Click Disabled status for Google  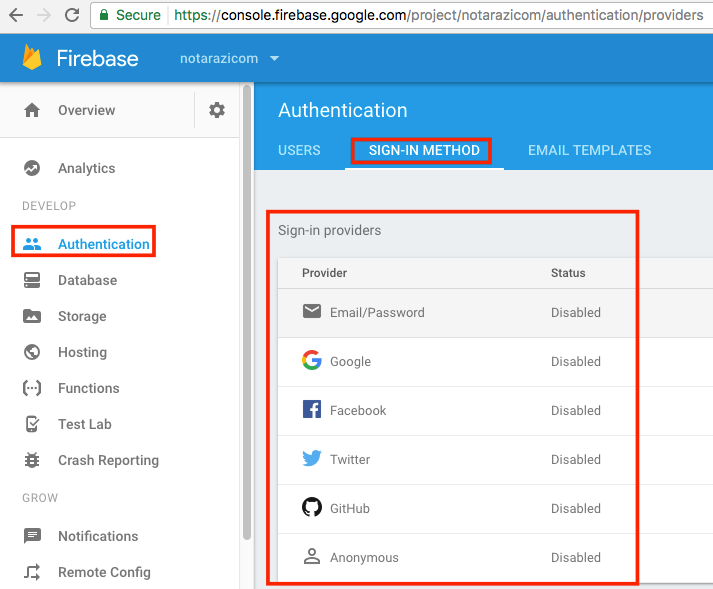click(x=576, y=362)
